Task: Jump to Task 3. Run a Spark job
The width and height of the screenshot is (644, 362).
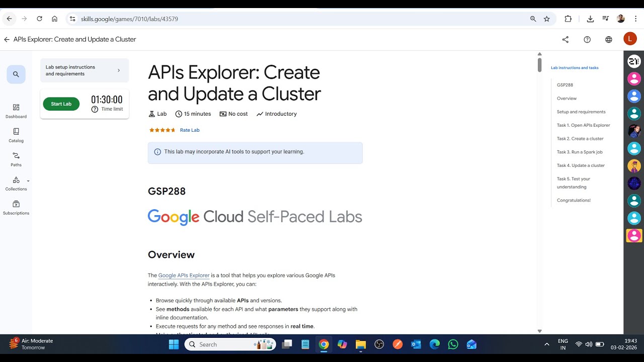Action: [x=580, y=152]
